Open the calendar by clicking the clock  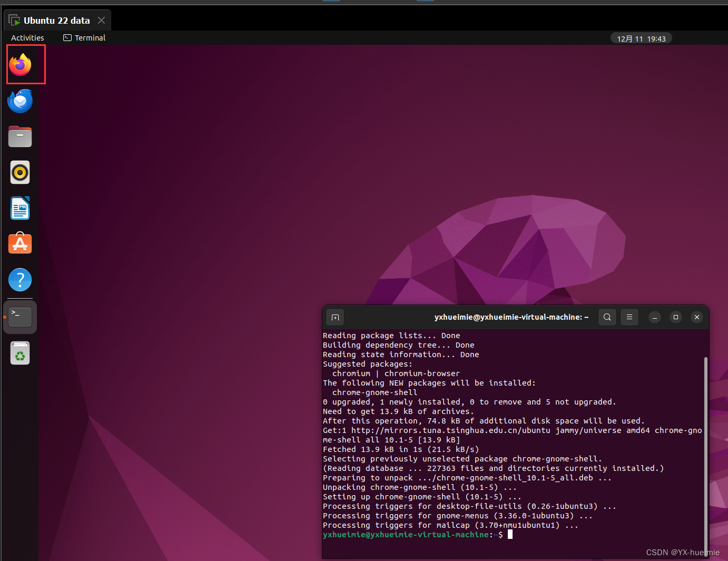coord(641,37)
